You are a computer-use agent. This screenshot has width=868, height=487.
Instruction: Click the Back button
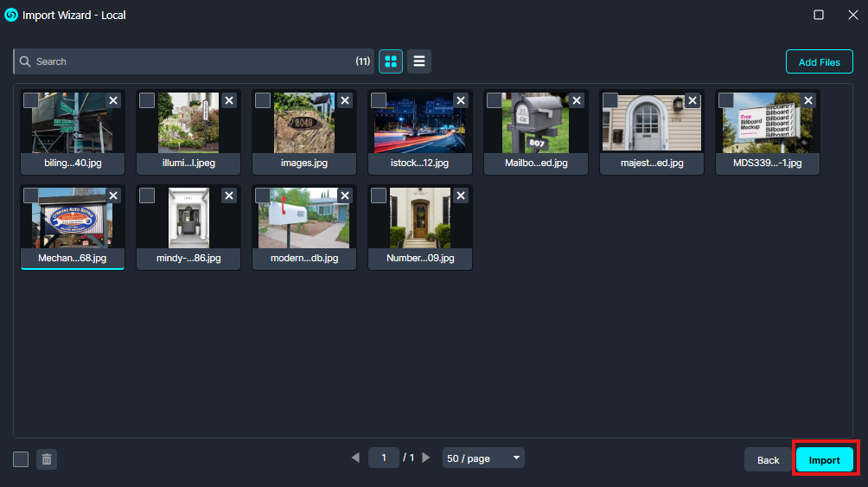pos(768,460)
